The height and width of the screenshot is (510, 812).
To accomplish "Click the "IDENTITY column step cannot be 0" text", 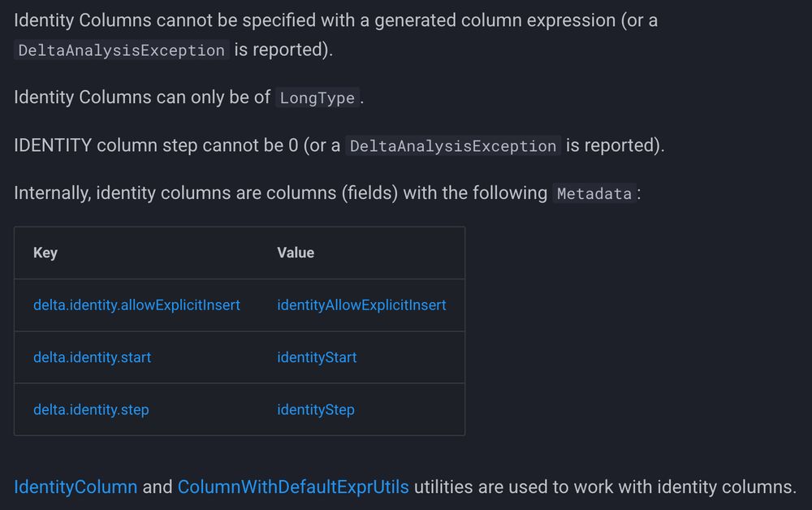I will coord(156,146).
